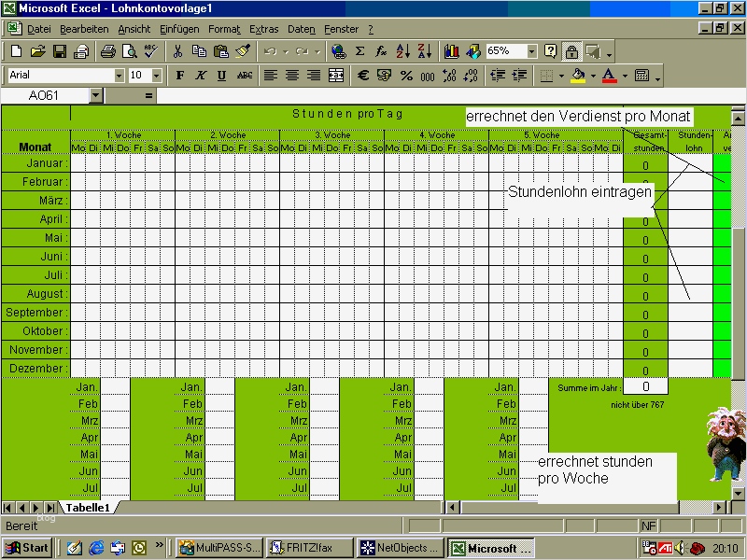Click the Windows Start button
The width and height of the screenshot is (747, 560).
[27, 548]
